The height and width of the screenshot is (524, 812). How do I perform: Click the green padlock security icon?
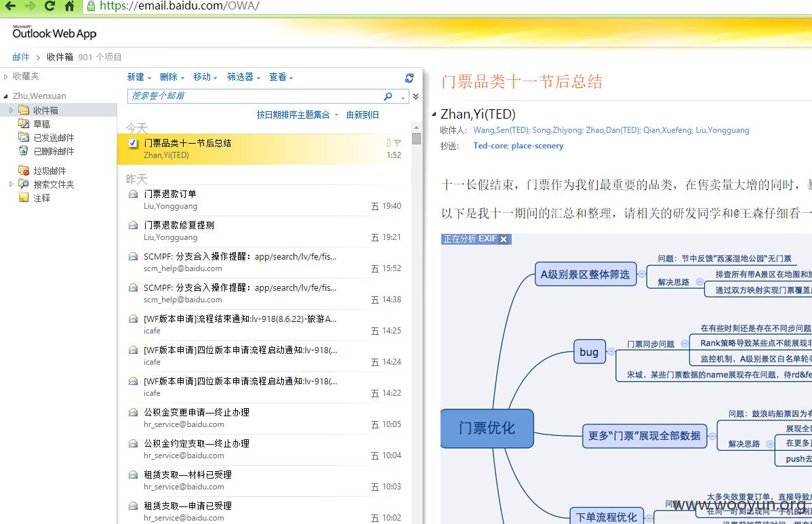pos(91,5)
